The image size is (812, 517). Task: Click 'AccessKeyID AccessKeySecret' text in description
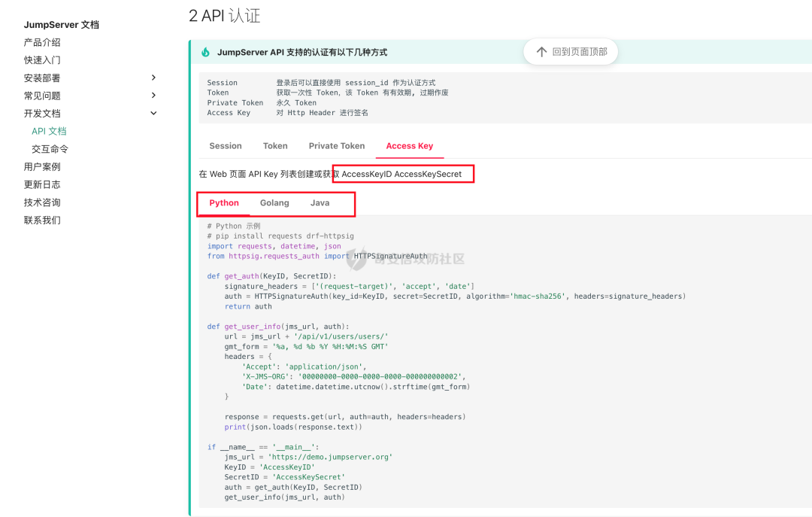click(x=401, y=175)
